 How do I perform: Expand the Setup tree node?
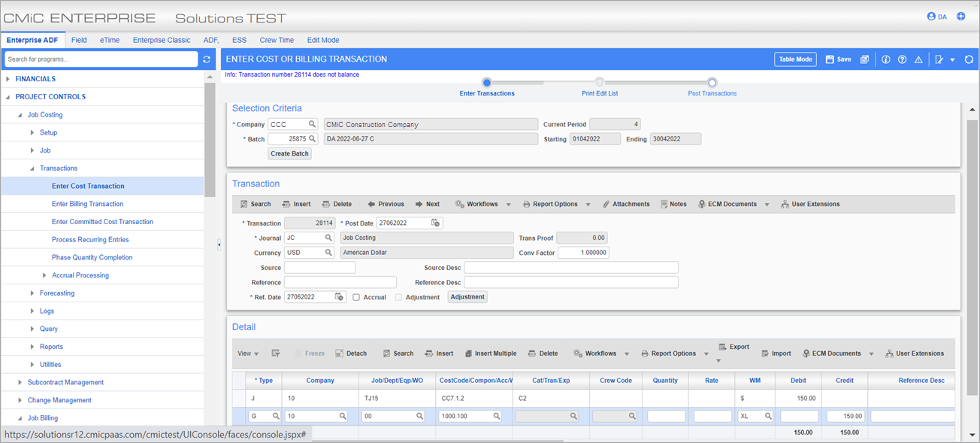click(32, 132)
